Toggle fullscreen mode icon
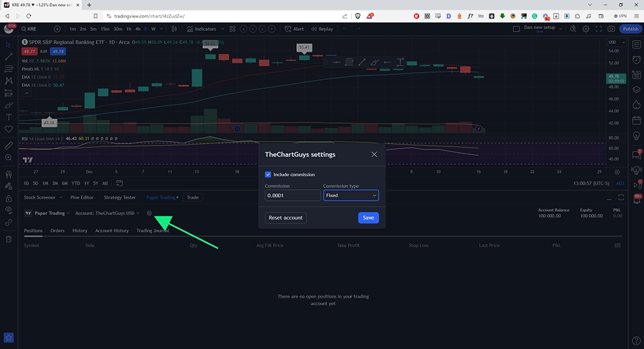Screen dimensions: 644x349 (599, 29)
